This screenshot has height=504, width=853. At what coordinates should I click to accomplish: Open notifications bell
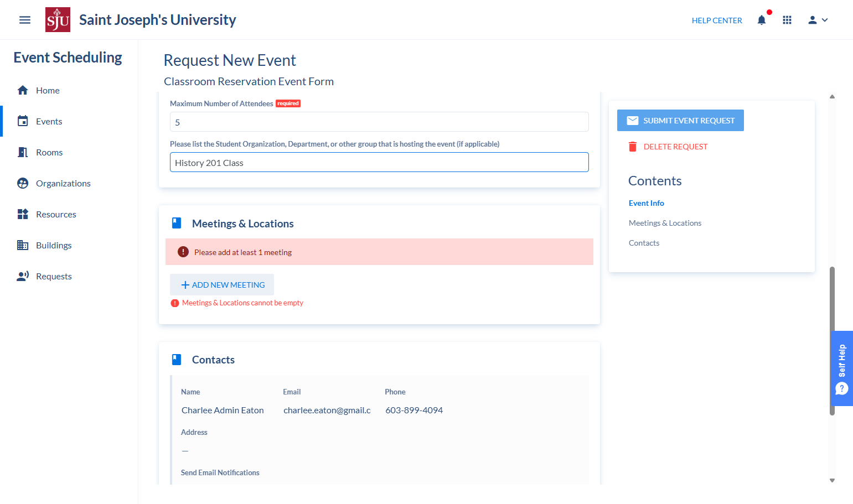pyautogui.click(x=762, y=20)
